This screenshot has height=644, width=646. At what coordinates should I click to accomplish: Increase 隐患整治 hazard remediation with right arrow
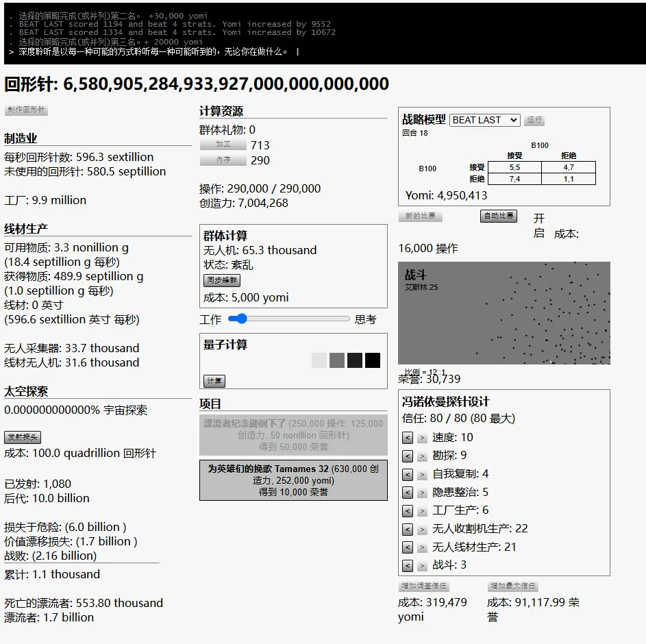(x=422, y=493)
